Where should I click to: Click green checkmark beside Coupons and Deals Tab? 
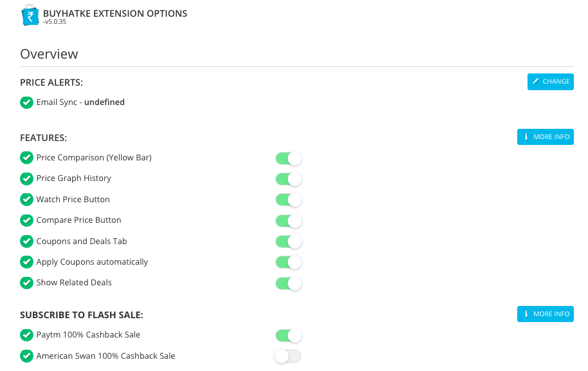[x=26, y=242]
